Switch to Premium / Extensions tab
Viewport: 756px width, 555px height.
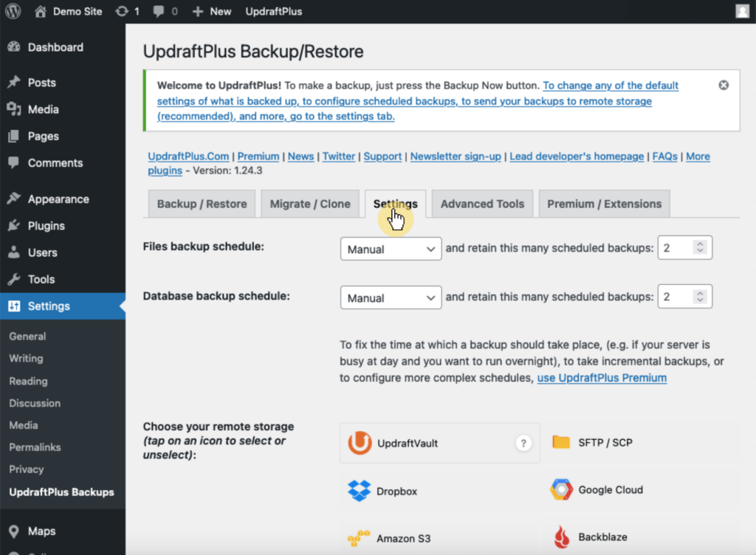(604, 204)
